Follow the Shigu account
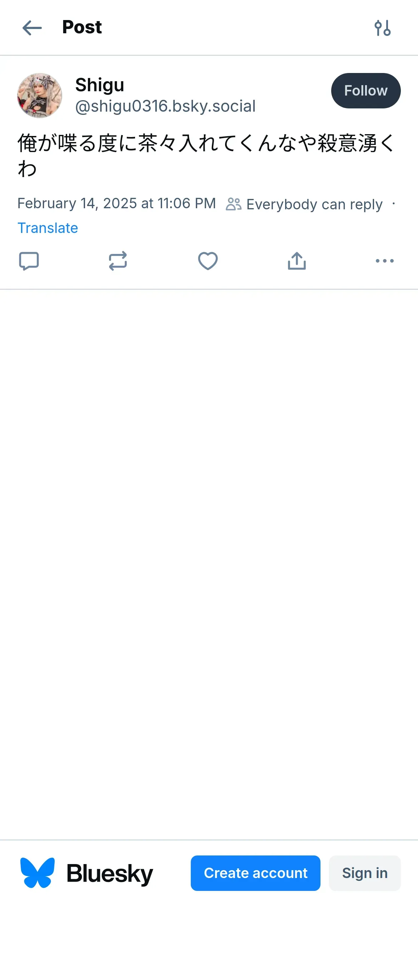 click(x=365, y=91)
